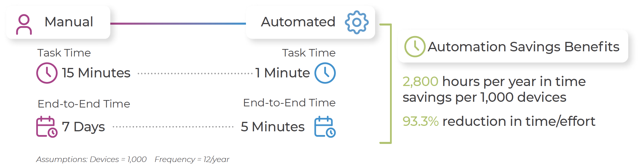
Task: Click the blue Automated gear icon
Action: (356, 22)
